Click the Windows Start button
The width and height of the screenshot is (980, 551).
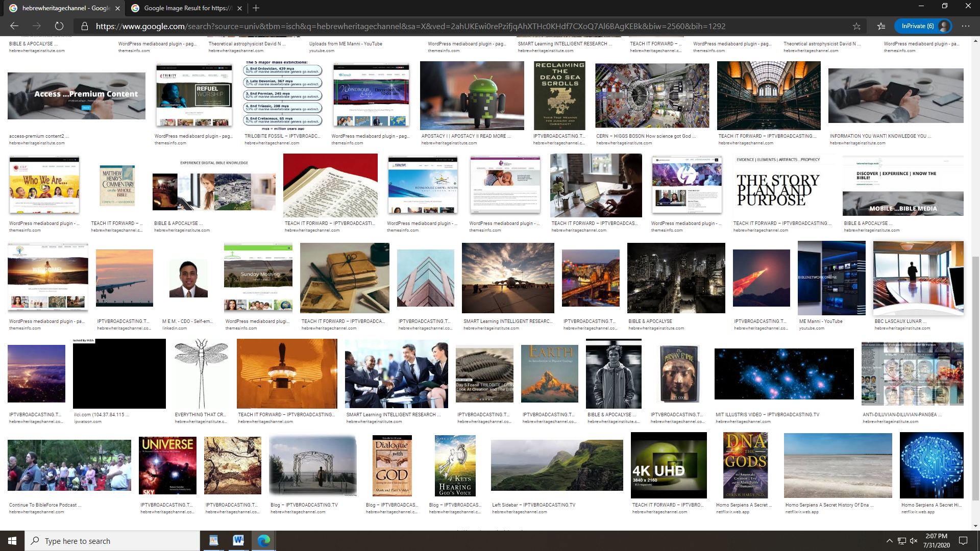coord(12,541)
